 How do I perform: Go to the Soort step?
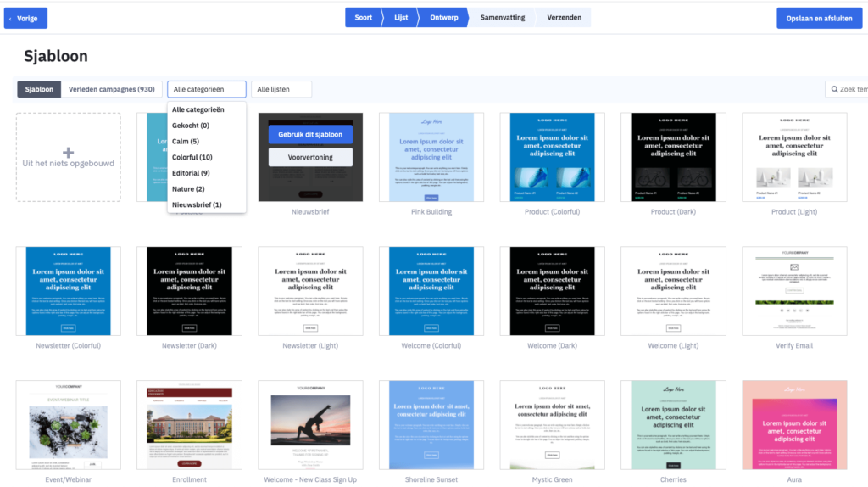pyautogui.click(x=364, y=17)
